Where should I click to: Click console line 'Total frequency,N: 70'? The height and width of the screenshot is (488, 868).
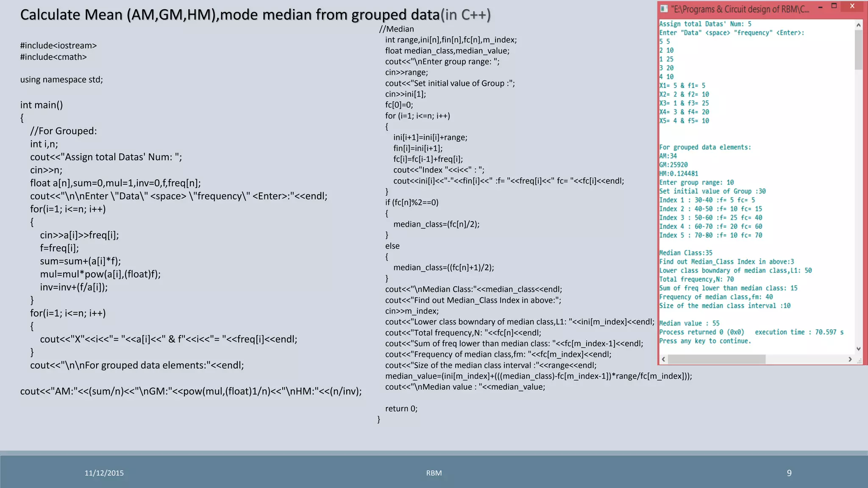tap(696, 279)
